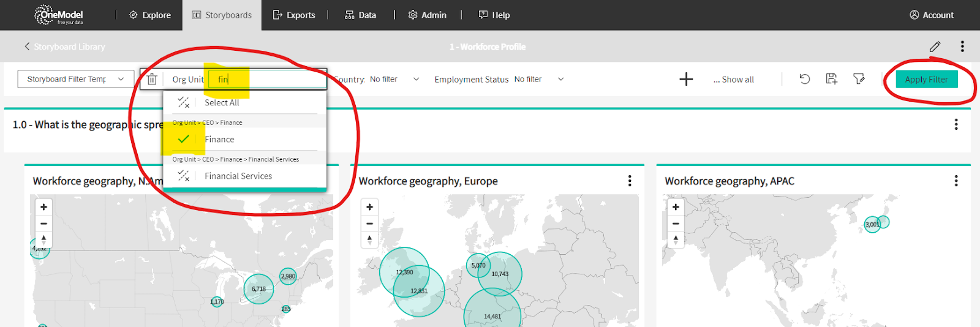Open Workforce geography, Europe tile menu
The width and height of the screenshot is (980, 327).
point(630,181)
